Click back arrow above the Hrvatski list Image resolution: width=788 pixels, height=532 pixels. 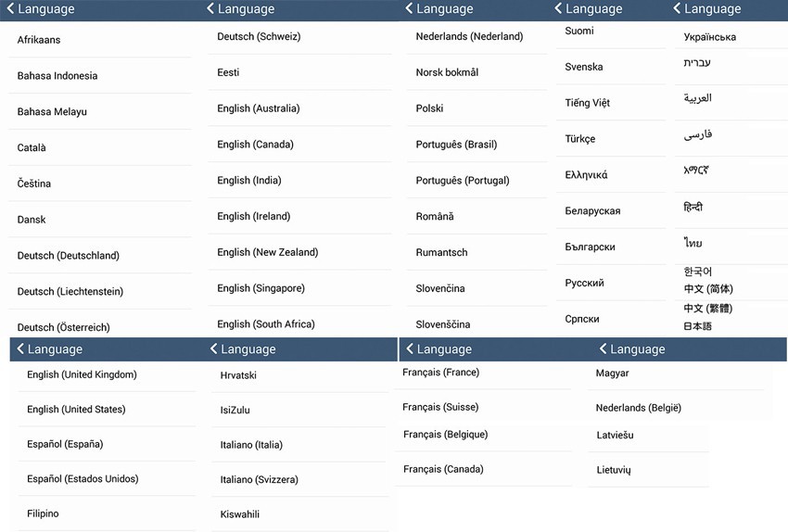coord(214,349)
